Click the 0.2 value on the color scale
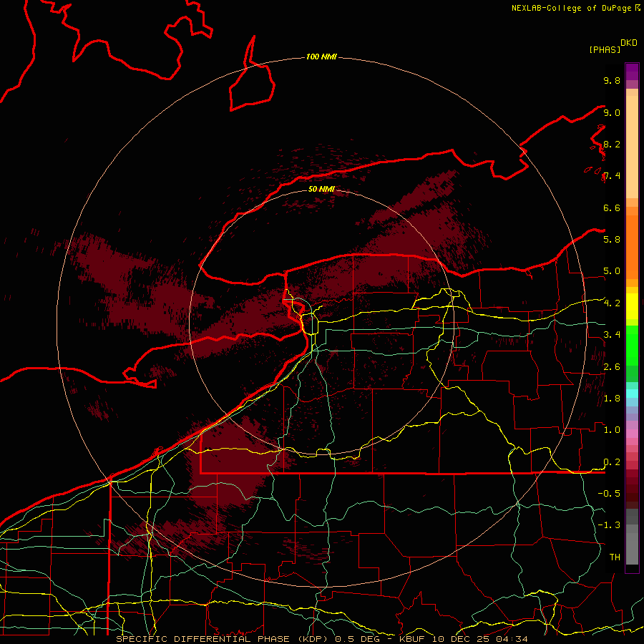644x644 pixels. (612, 462)
